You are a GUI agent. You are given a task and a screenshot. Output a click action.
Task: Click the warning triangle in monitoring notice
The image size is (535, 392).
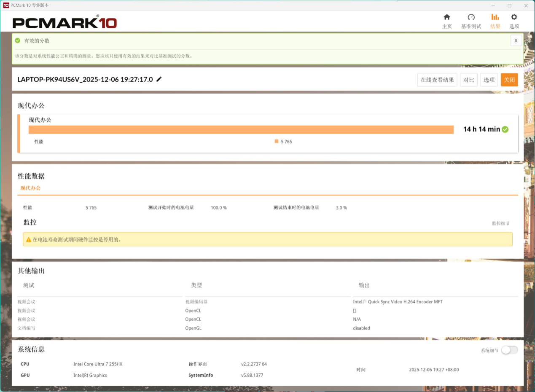click(x=29, y=239)
